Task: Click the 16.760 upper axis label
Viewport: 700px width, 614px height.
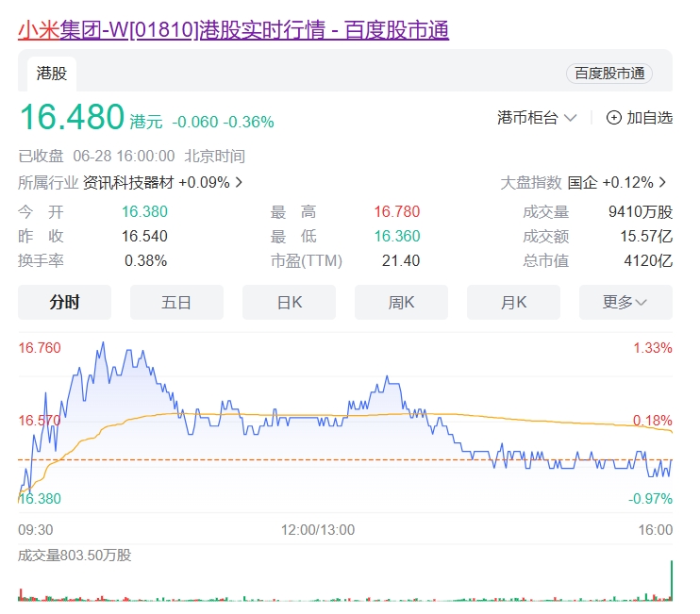Action: coord(40,348)
